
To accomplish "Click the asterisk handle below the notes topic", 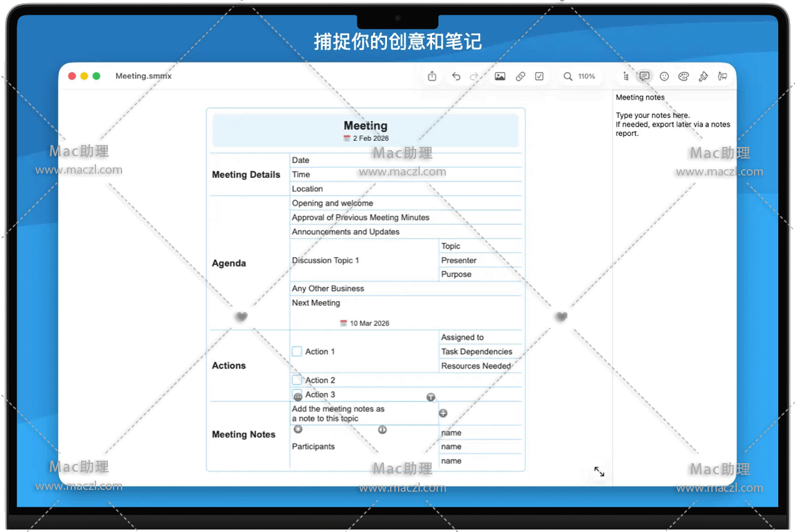I will [x=298, y=429].
